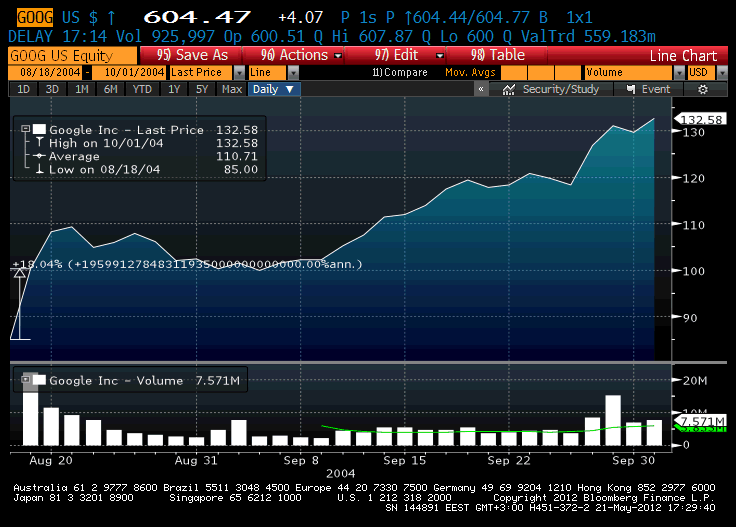Click the 604.47 last price quote

point(197,17)
